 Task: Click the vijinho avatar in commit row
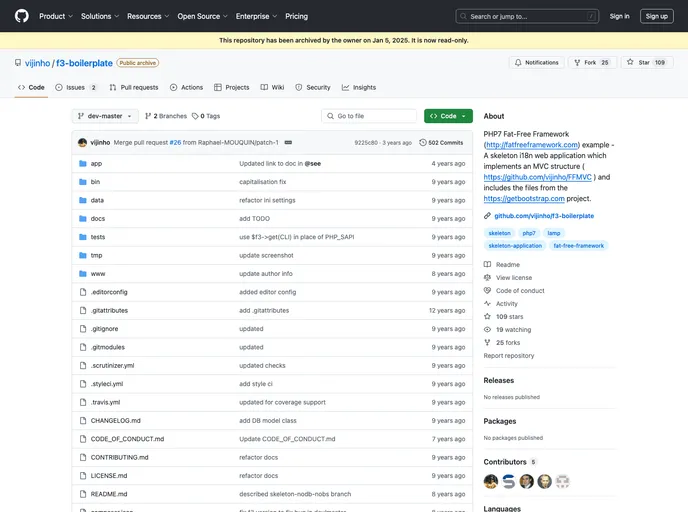point(82,143)
